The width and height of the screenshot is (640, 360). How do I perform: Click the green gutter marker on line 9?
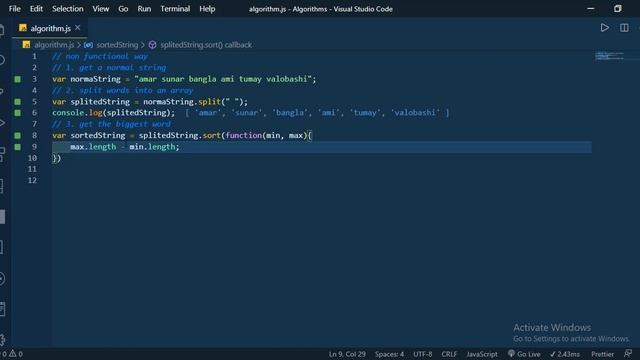coord(18,147)
